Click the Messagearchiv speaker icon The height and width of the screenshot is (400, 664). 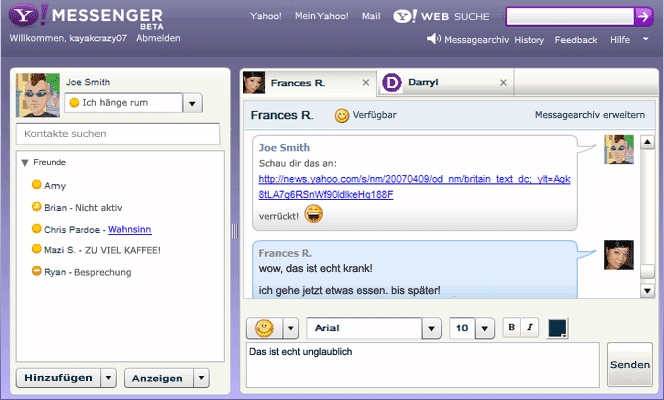pyautogui.click(x=434, y=39)
